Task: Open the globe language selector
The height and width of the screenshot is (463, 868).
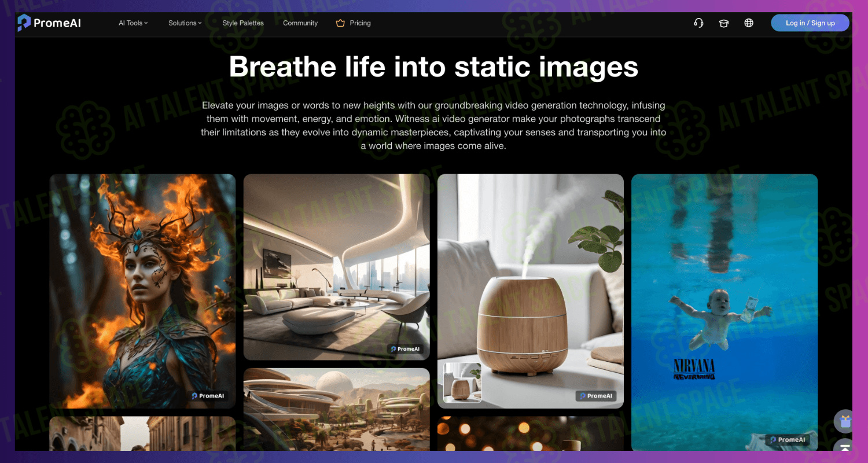Action: click(749, 23)
